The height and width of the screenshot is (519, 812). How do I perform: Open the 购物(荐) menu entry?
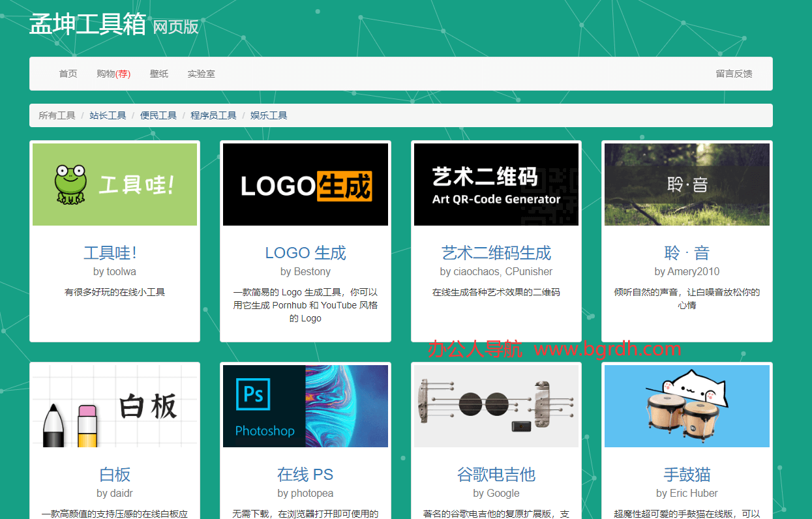113,74
